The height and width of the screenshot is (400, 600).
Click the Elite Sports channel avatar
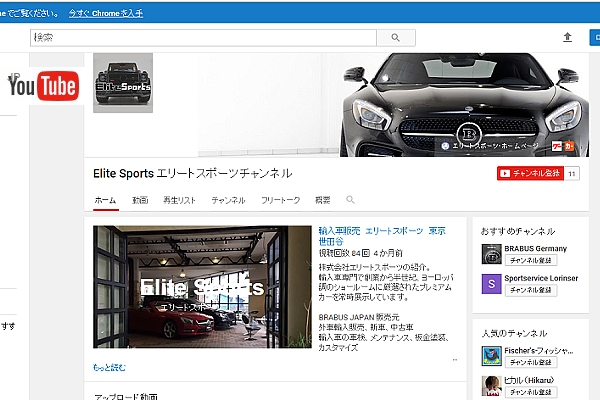coord(123,83)
